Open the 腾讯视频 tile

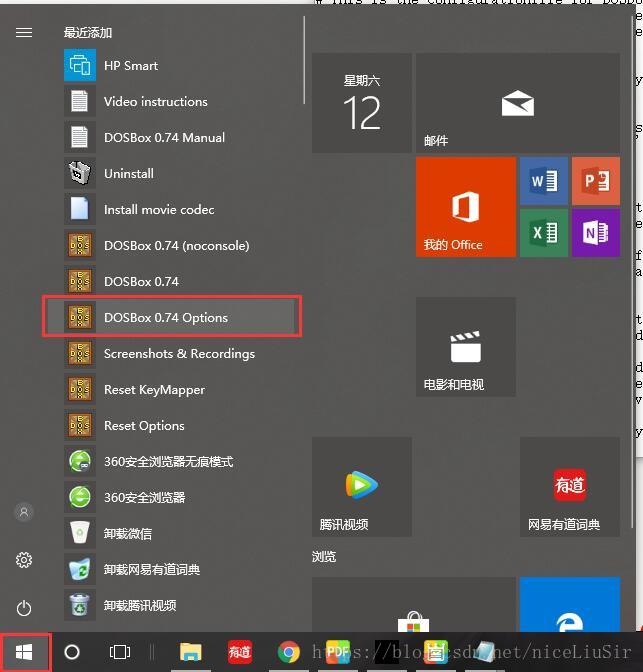tap(362, 487)
